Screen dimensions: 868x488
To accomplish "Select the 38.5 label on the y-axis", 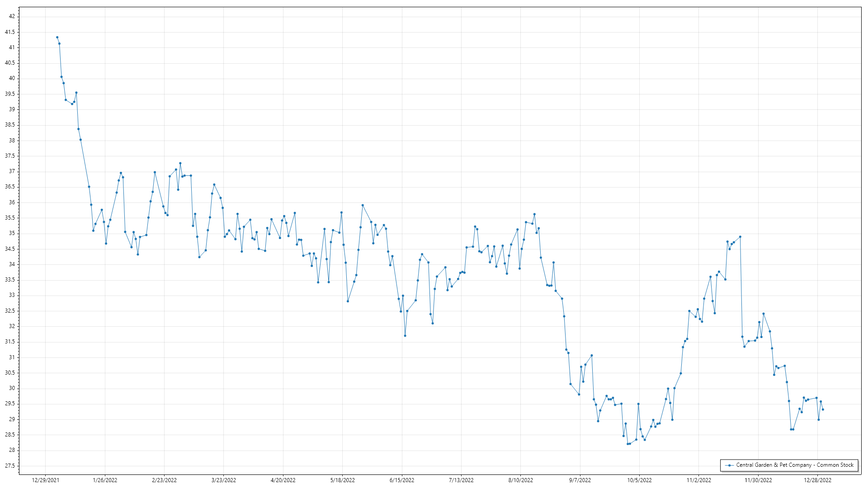I will (x=10, y=125).
